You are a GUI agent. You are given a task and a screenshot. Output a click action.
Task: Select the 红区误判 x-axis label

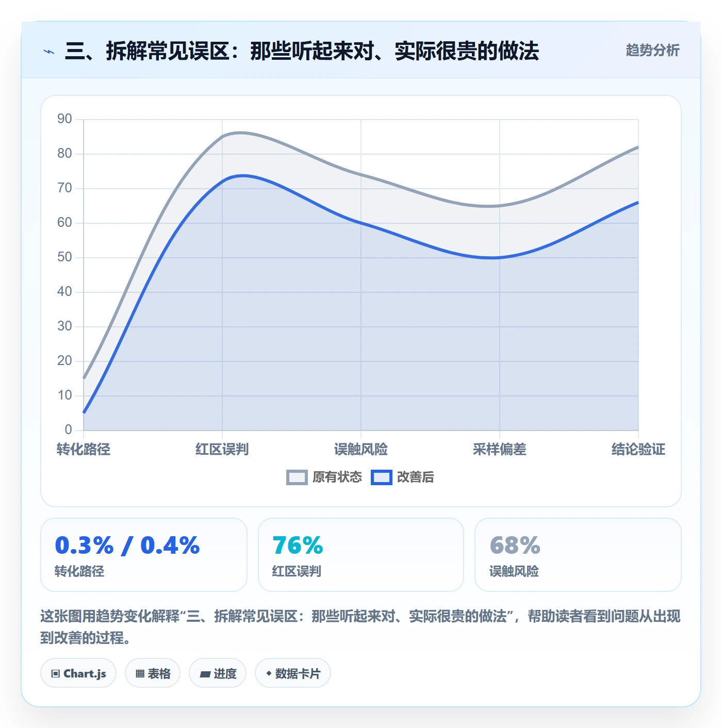pyautogui.click(x=222, y=450)
